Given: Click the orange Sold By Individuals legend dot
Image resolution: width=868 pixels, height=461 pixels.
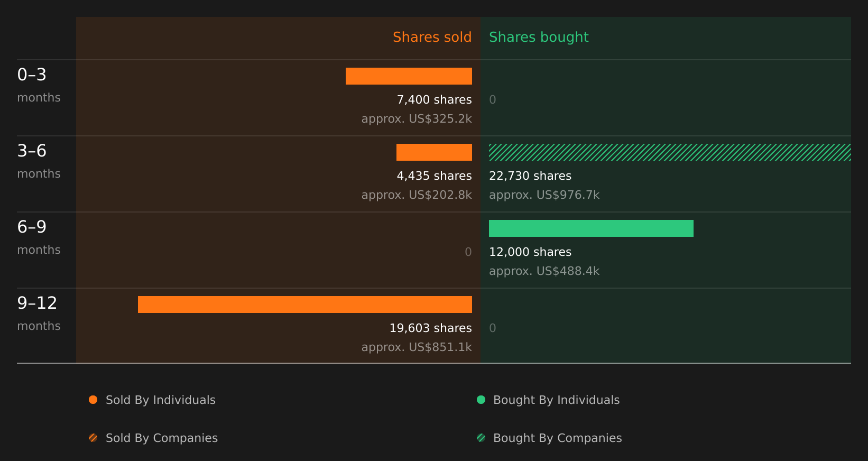Looking at the screenshot, I should pyautogui.click(x=93, y=400).
